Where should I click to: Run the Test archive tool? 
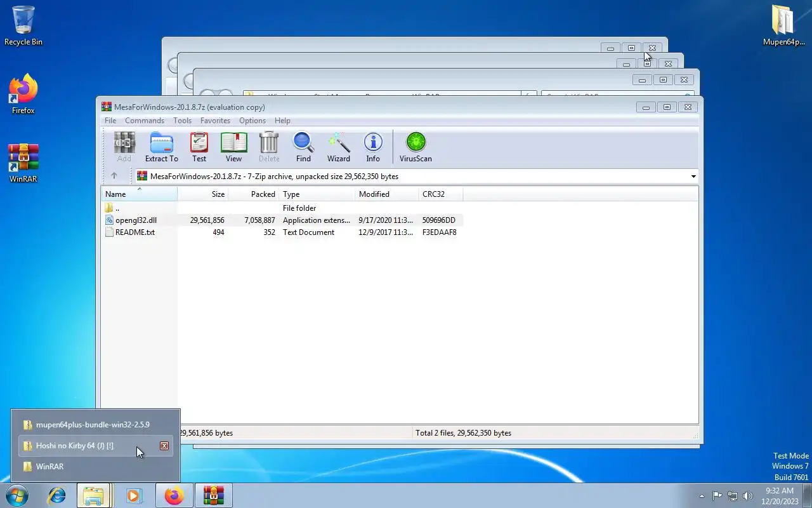[x=199, y=147]
